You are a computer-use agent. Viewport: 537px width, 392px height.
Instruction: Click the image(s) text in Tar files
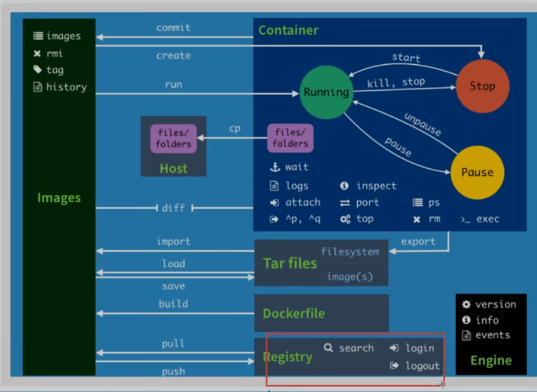tap(350, 276)
